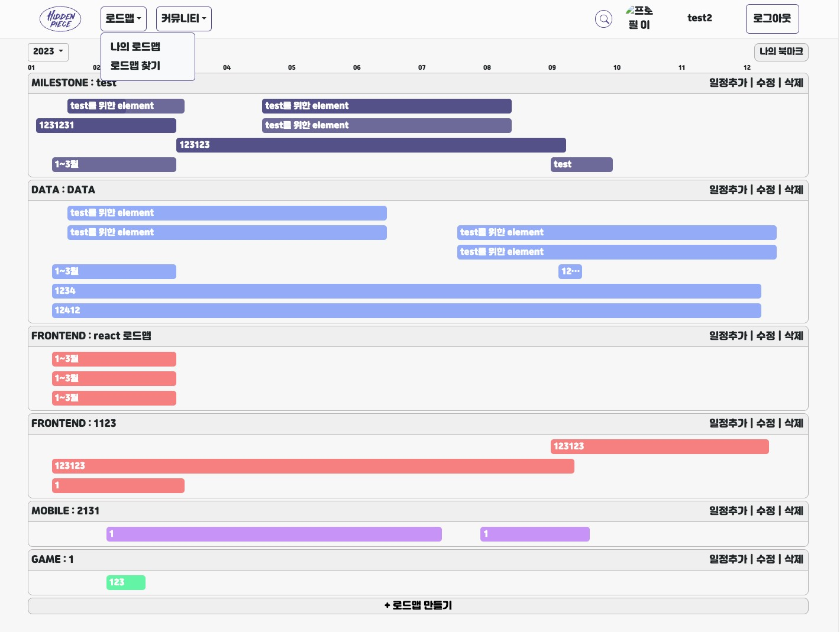Click the purple 1 bar in MOBILE section
Screen dimensions: 840x632
pos(274,534)
